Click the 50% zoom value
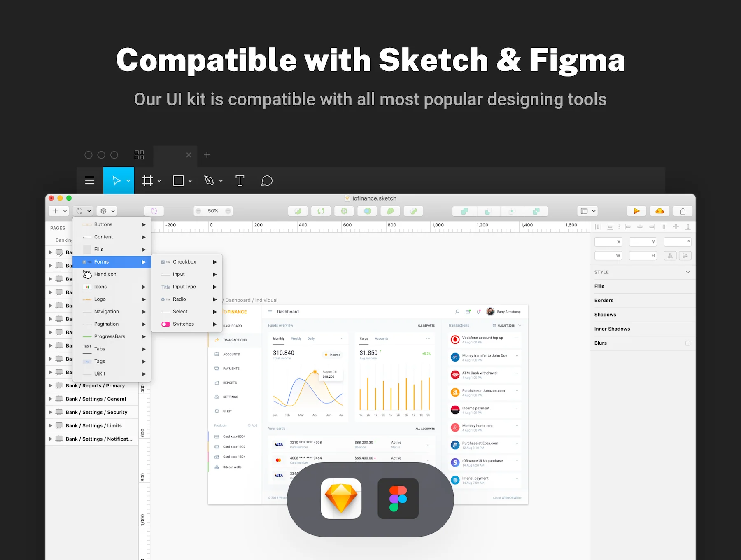 [213, 211]
